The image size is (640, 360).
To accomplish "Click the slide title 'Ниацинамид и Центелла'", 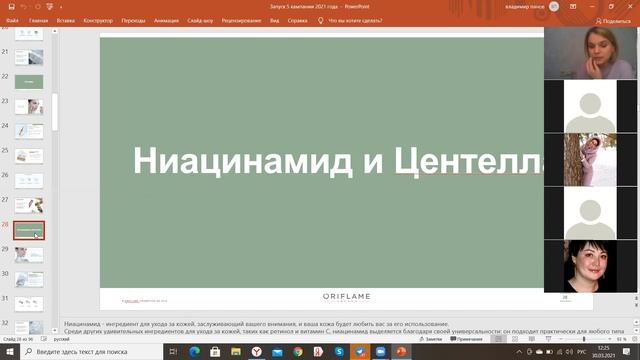I will [339, 161].
